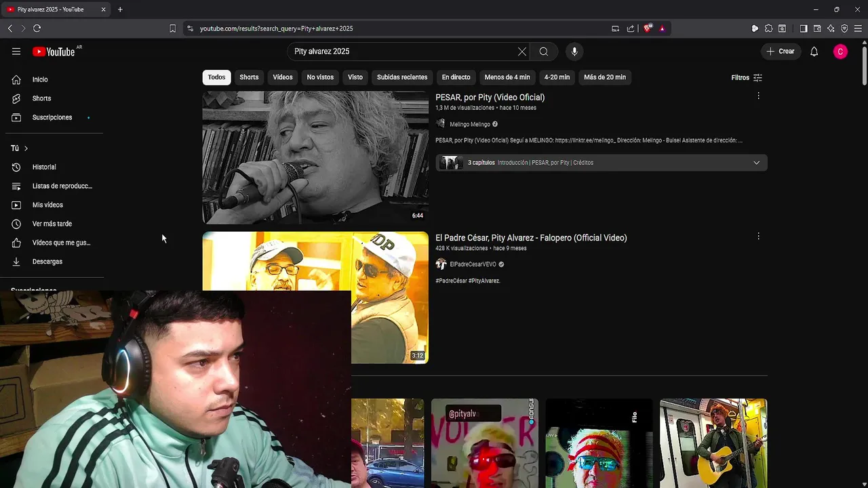Click the magnifier search button
868x488 pixels.
point(544,52)
